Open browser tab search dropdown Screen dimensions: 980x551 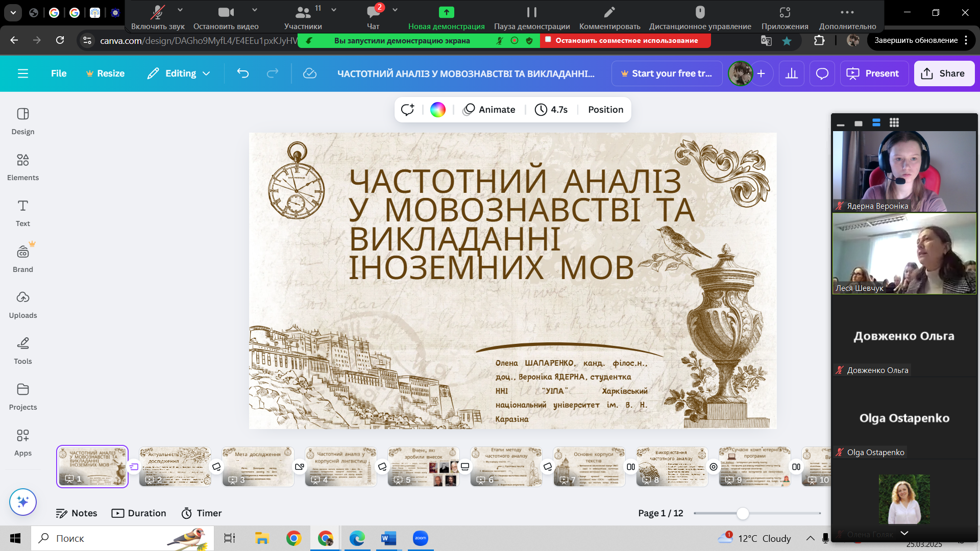tap(13, 13)
